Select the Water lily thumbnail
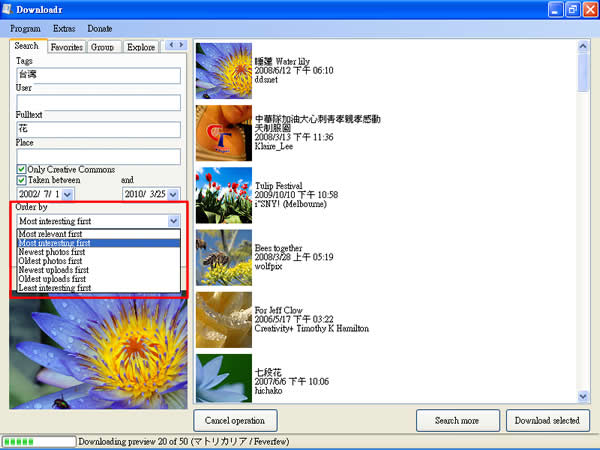The width and height of the screenshot is (600, 450). tap(224, 71)
